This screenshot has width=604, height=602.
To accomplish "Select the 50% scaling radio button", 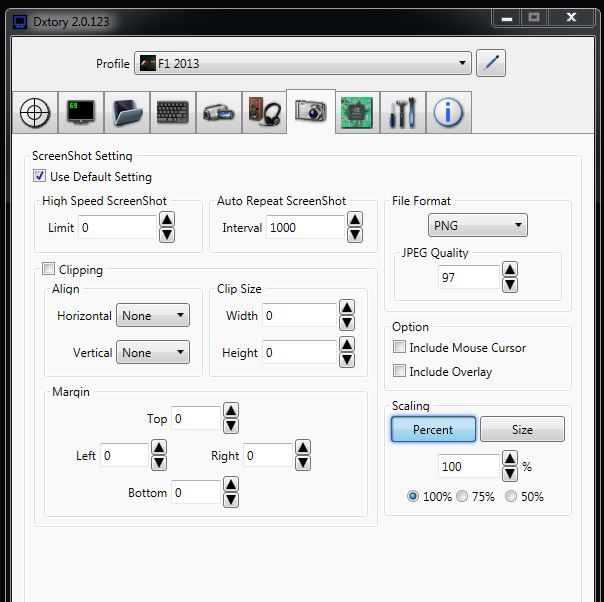I will [511, 496].
